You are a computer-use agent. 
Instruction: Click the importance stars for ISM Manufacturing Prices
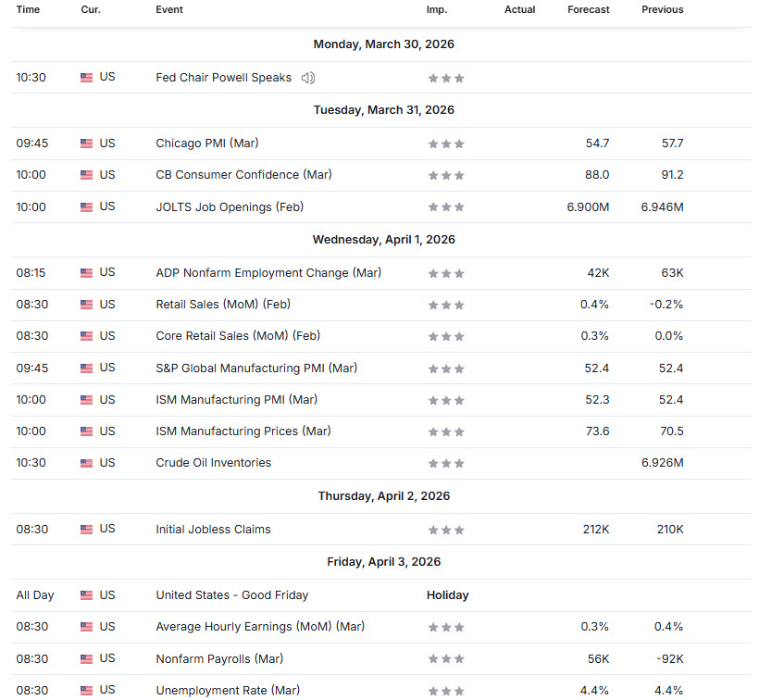click(446, 431)
